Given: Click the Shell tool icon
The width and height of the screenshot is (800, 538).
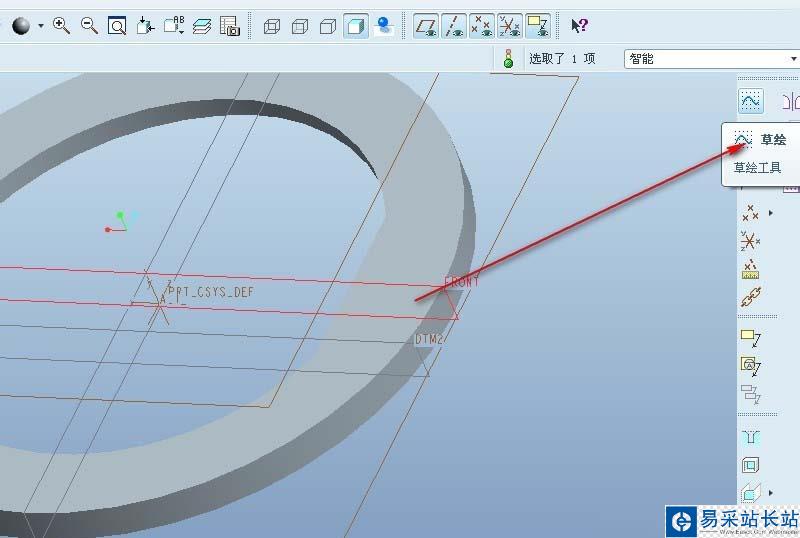Looking at the screenshot, I should pos(750,465).
